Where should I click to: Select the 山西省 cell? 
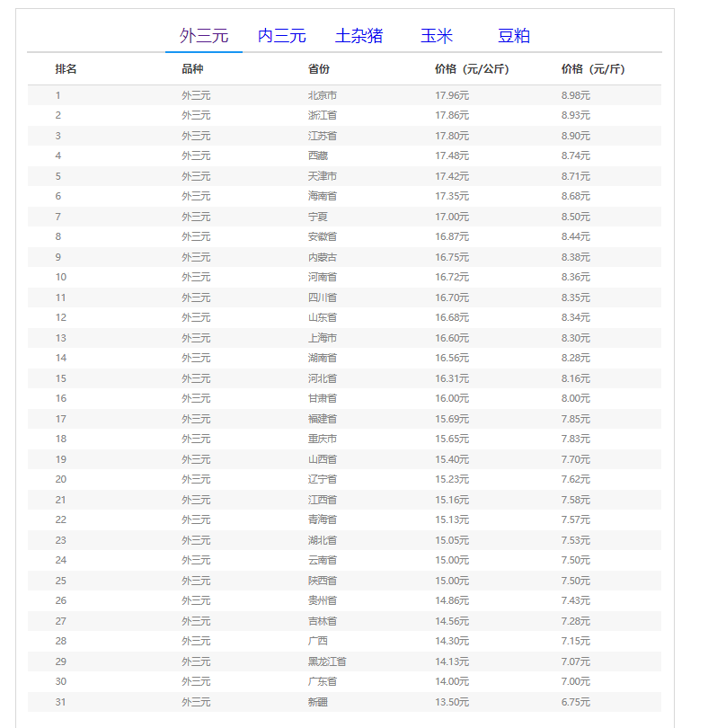tap(323, 459)
